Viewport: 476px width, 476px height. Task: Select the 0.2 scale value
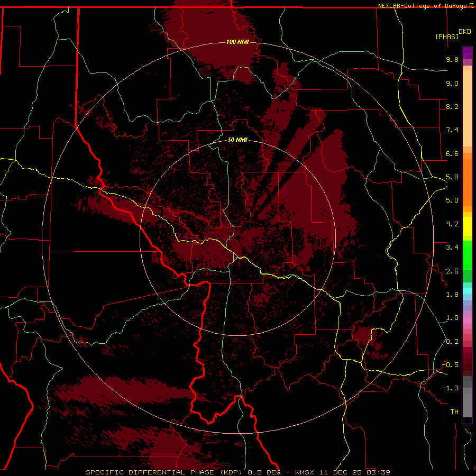(452, 342)
